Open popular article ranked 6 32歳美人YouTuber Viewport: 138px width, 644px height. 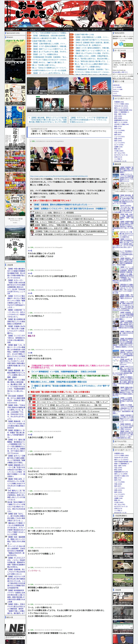[x=16, y=330]
